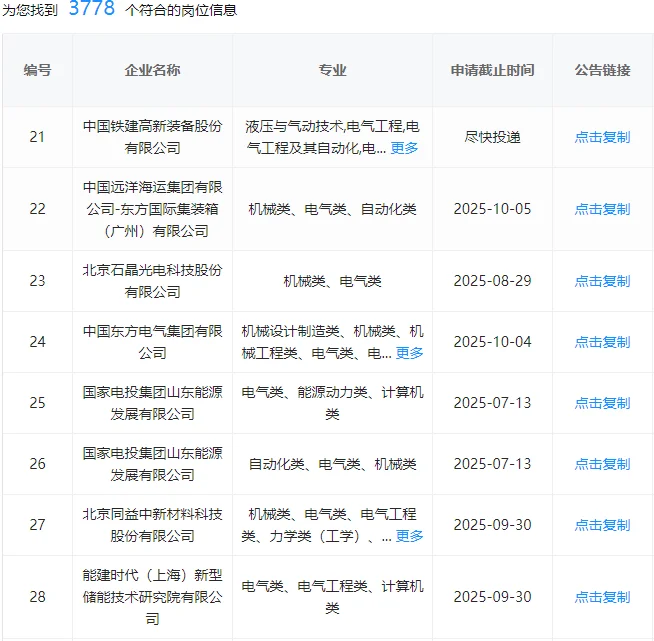This screenshot has width=654, height=641.
Task: Click majors 自动化类、电气类、机械类 in row 26
Action: (332, 464)
